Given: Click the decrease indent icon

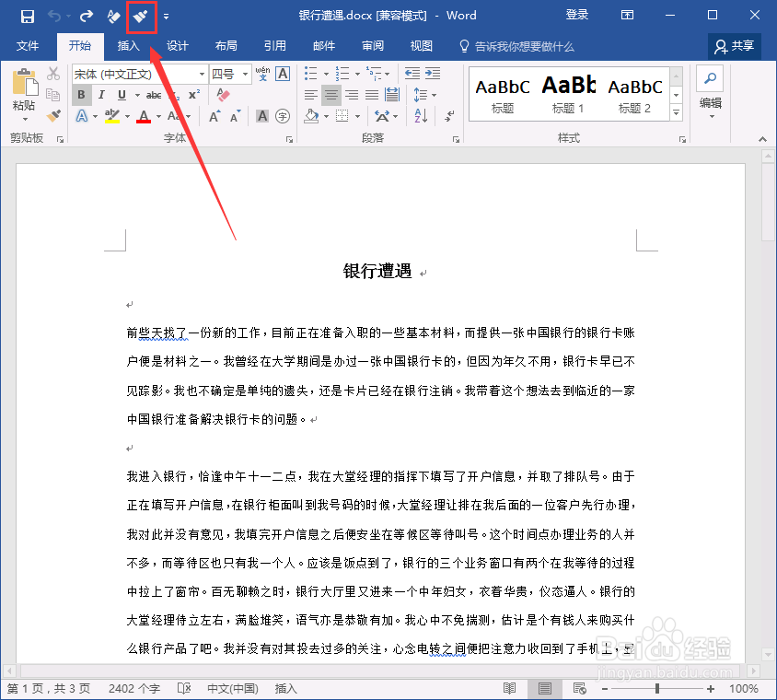Looking at the screenshot, I should tap(412, 74).
